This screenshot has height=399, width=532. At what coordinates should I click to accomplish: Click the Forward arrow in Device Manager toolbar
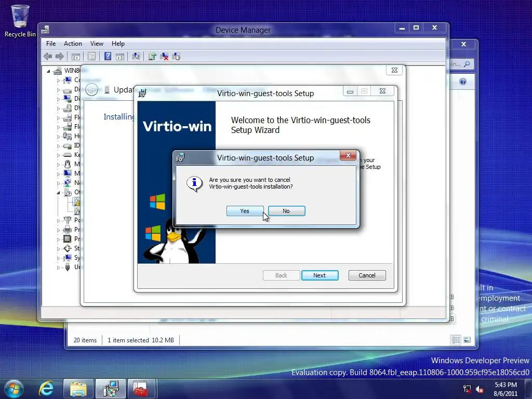tap(59, 56)
